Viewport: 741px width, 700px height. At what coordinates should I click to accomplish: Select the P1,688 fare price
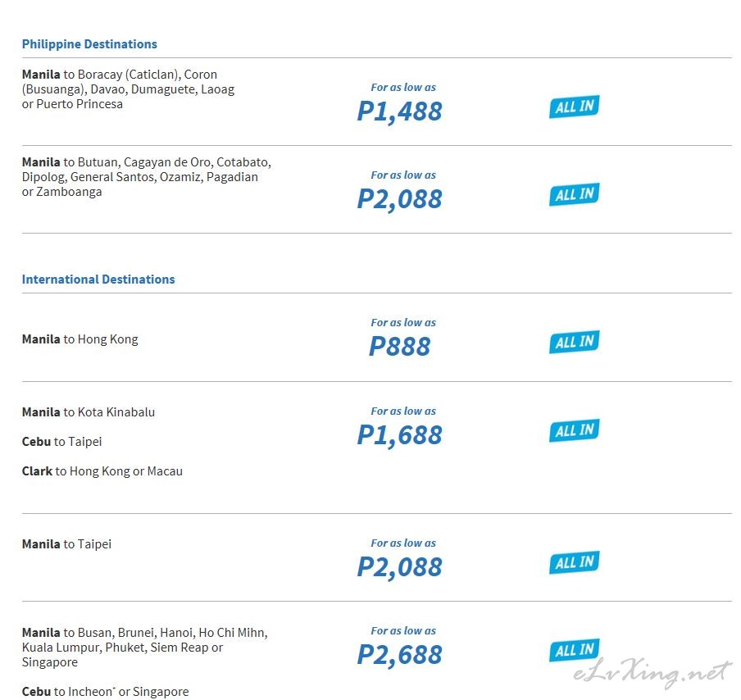click(399, 435)
